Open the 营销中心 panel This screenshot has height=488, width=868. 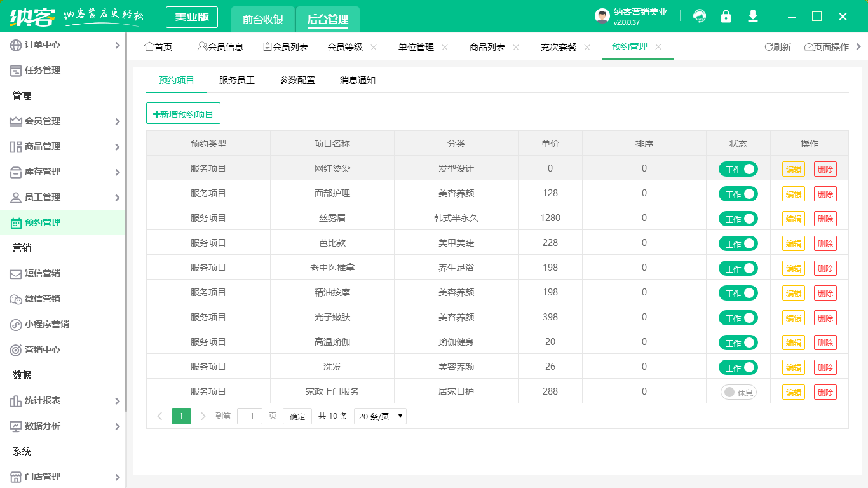(14, 349)
